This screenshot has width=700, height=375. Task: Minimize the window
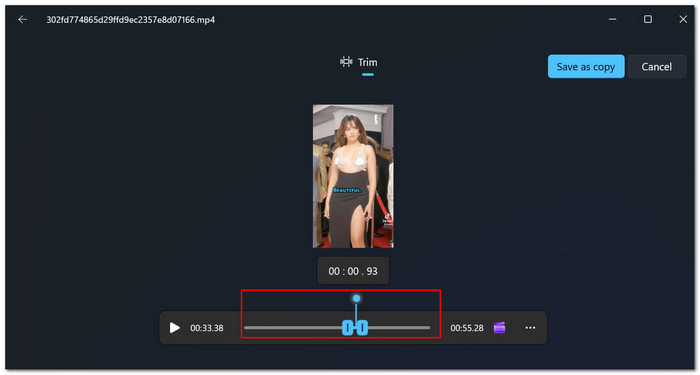coord(612,20)
